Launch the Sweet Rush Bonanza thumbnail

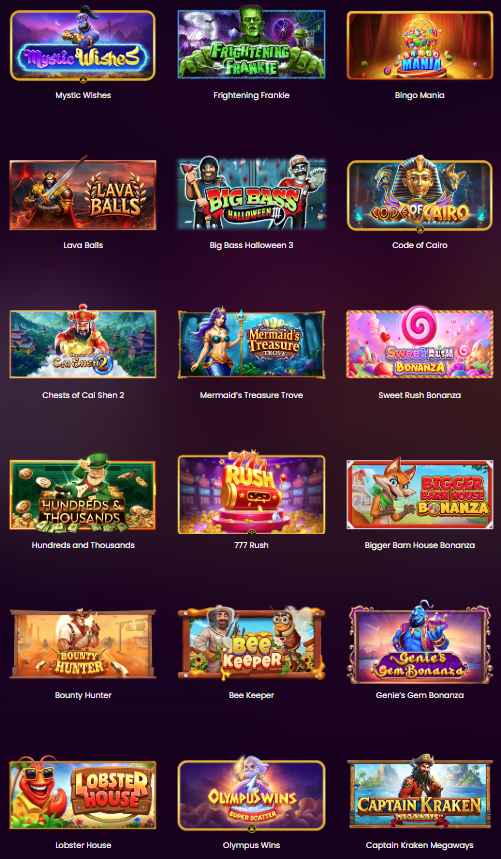pos(419,344)
